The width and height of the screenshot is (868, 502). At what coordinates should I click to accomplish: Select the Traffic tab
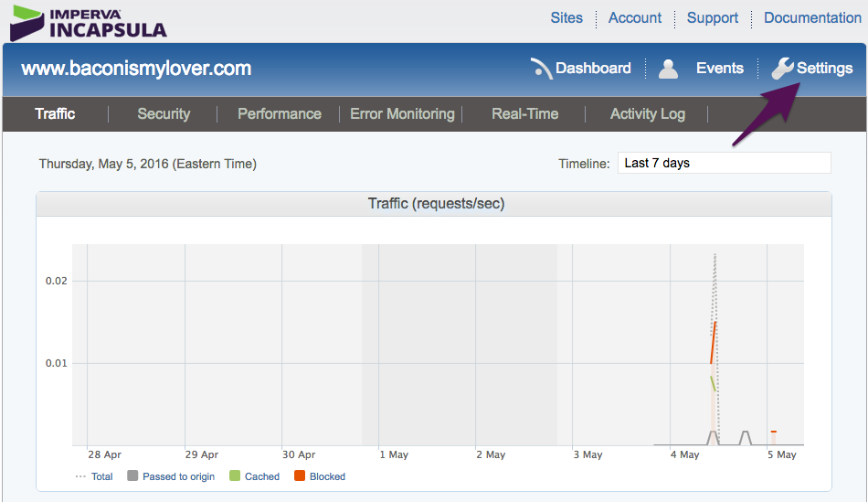(55, 114)
